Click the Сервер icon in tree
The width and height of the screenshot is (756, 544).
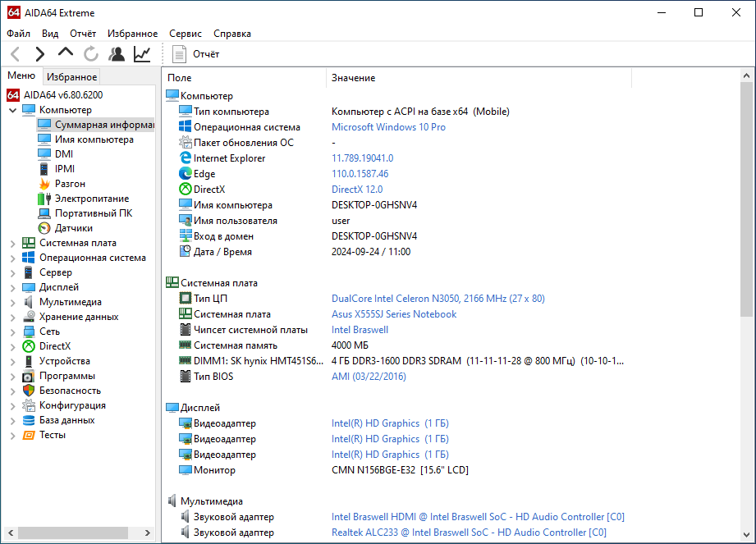[x=29, y=272]
